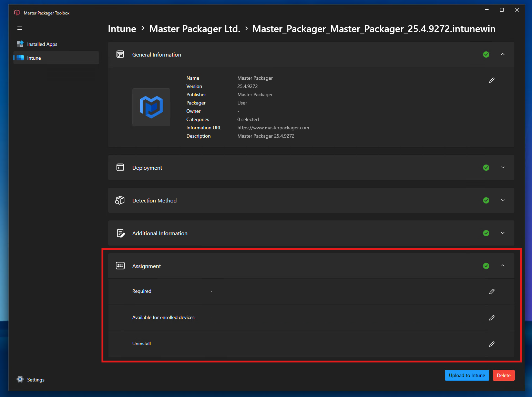Click the Intune sidebar icon
Viewport: 532px width, 397px height.
[x=20, y=58]
